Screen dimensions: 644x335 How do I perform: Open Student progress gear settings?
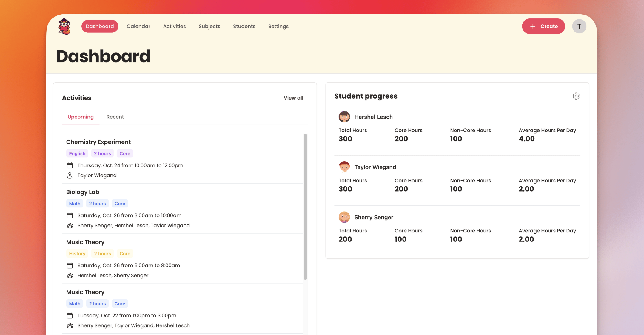(576, 96)
